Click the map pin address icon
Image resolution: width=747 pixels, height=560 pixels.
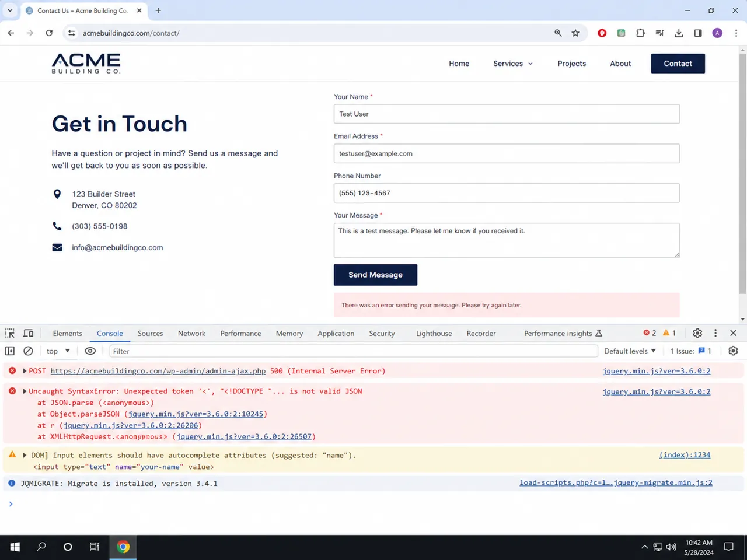click(x=57, y=194)
